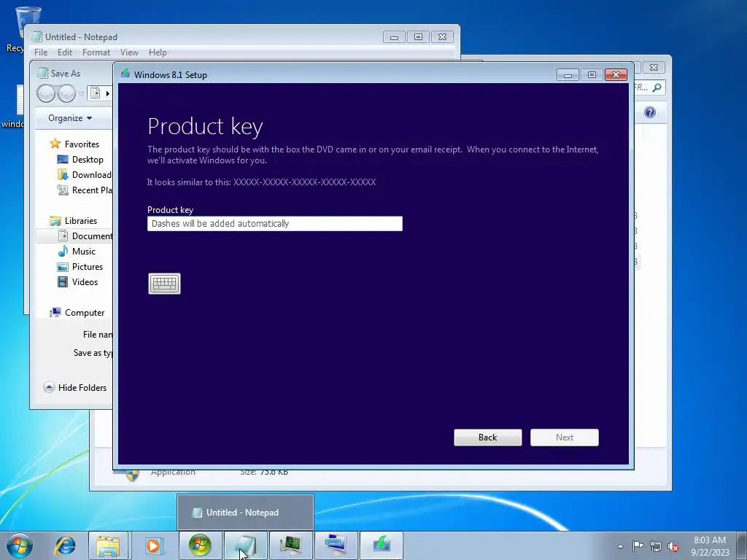Viewport: 747px width, 560px height.
Task: Expand the Save As address path arrow
Action: [108, 93]
